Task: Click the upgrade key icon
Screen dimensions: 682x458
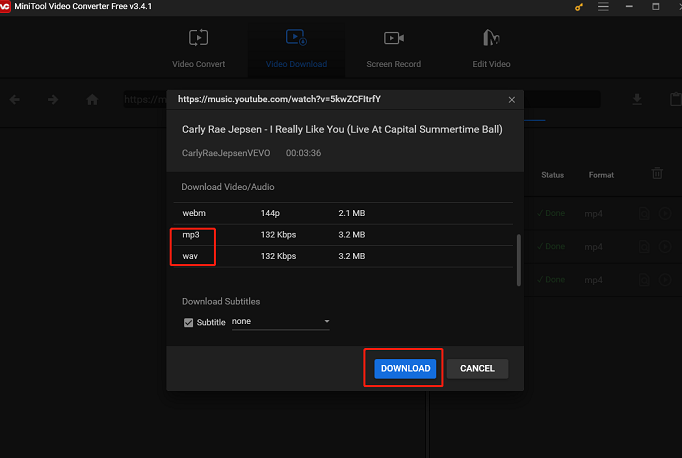Action: 578,7
